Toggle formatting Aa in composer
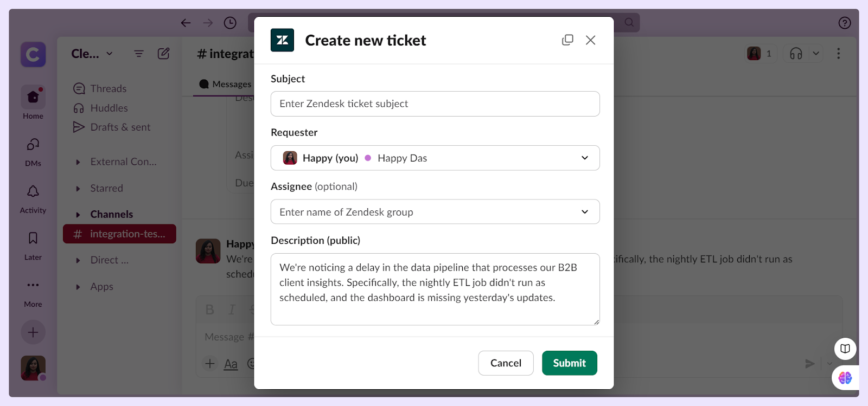The image size is (868, 406). tap(231, 364)
